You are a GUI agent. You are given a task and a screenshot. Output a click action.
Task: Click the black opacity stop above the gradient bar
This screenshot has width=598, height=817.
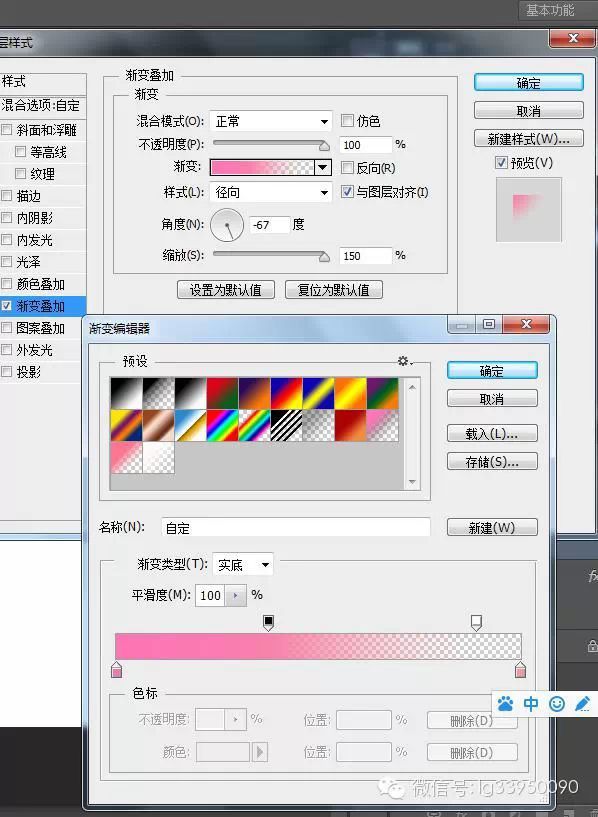(268, 623)
